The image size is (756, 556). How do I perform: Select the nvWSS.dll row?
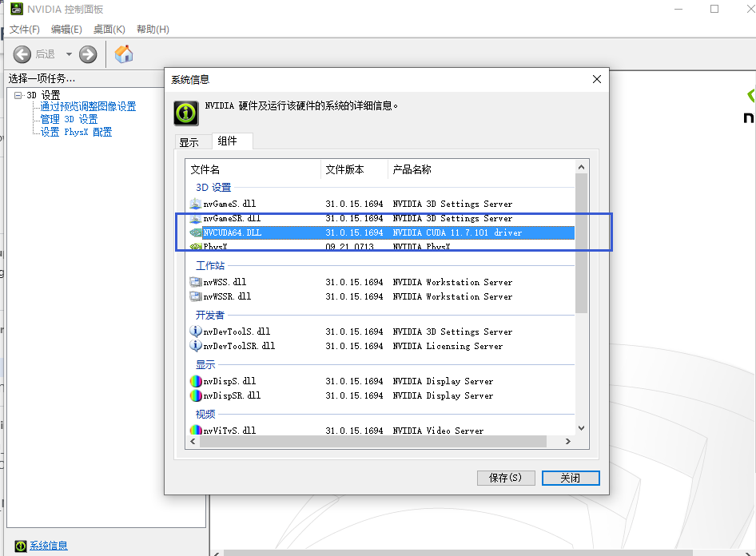coord(381,282)
